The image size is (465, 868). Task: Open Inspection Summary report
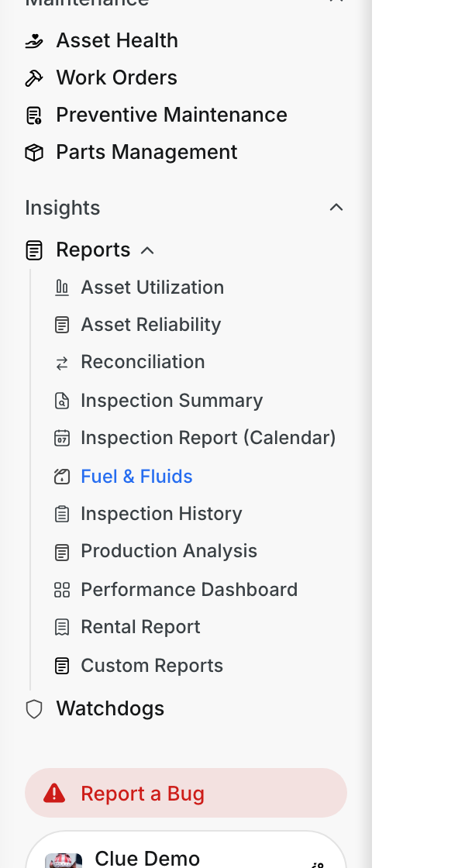[171, 400]
